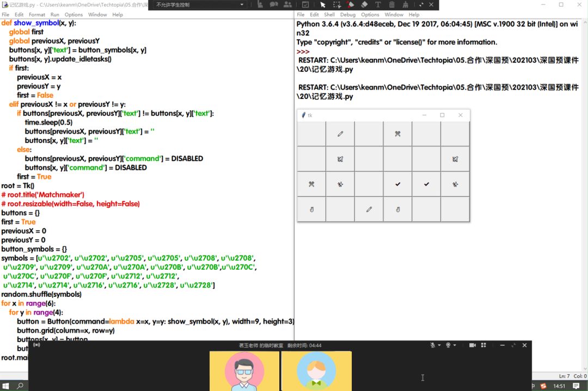
Task: Select the mouse pointer tool in classroom toolbar
Action: coord(322,4)
